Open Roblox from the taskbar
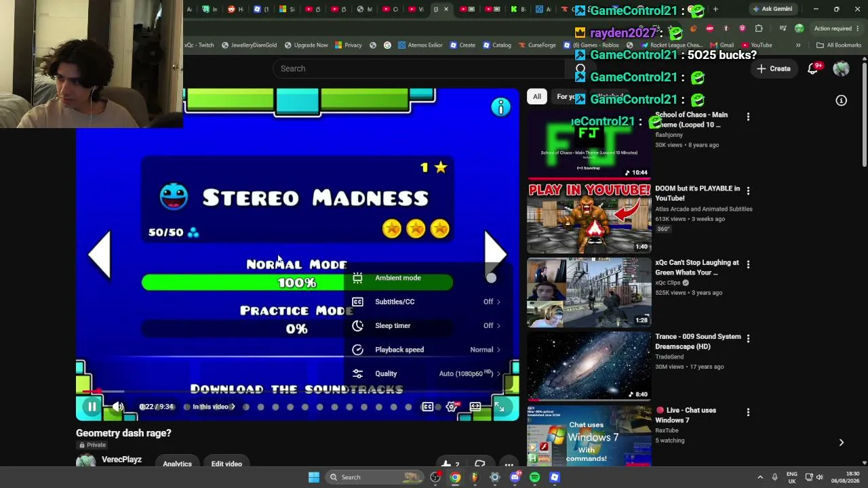Screen dimensions: 868x488 tap(554, 477)
